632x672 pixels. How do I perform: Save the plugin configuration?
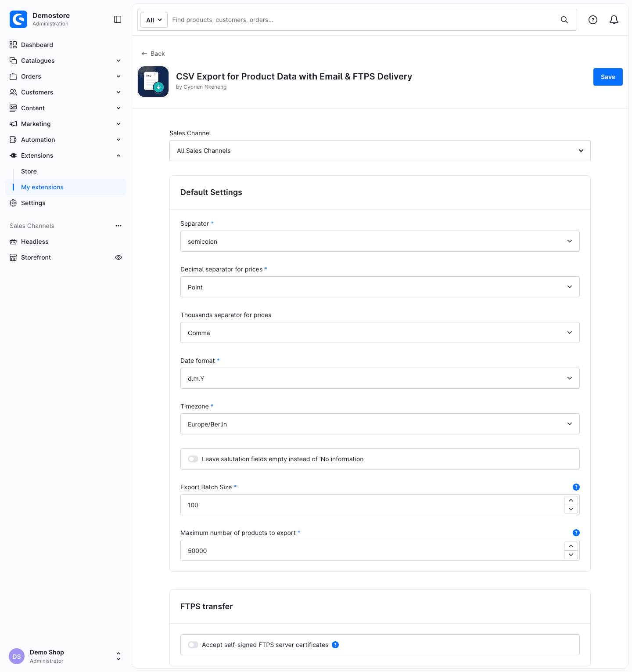[608, 77]
